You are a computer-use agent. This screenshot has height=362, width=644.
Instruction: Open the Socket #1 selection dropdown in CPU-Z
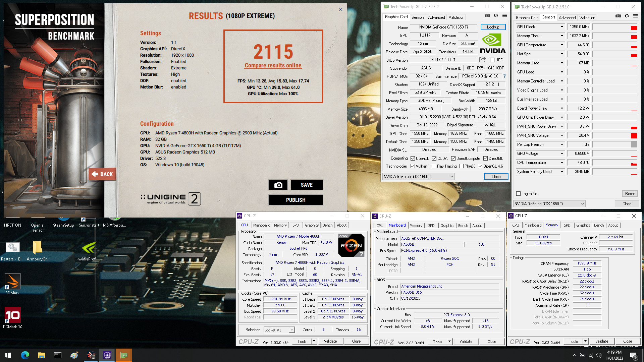tap(279, 330)
